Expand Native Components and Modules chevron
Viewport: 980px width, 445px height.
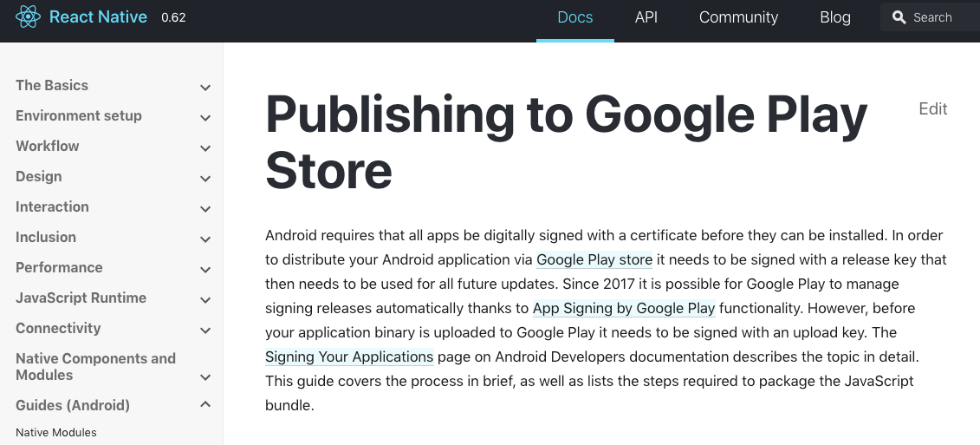point(205,377)
